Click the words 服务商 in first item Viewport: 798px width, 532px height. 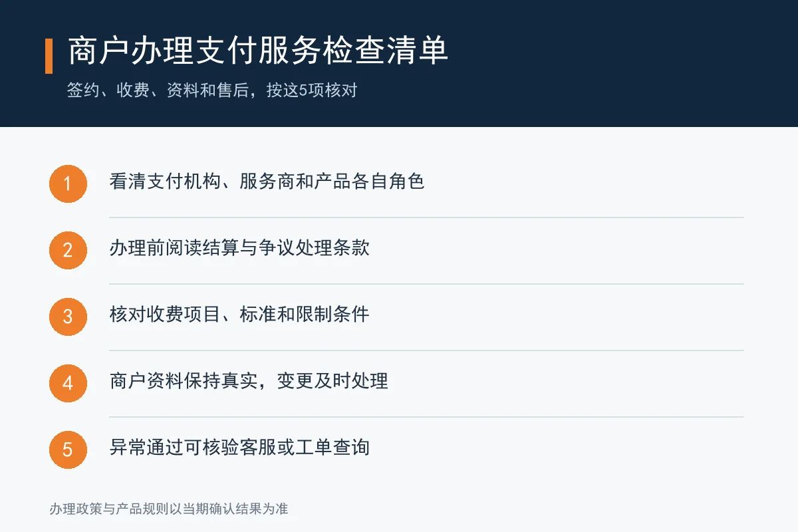click(267, 181)
